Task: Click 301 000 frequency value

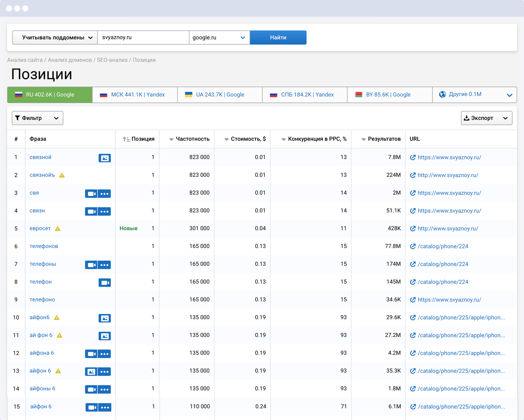Action: point(199,228)
